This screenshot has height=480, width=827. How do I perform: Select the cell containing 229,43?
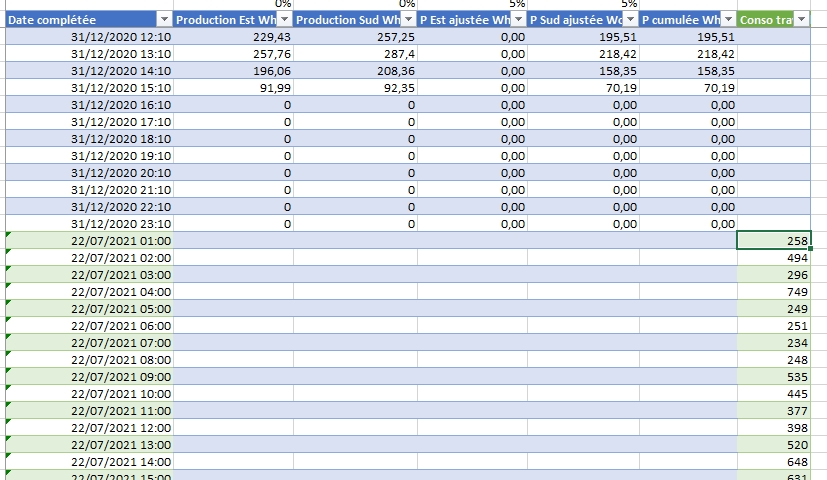pyautogui.click(x=233, y=37)
